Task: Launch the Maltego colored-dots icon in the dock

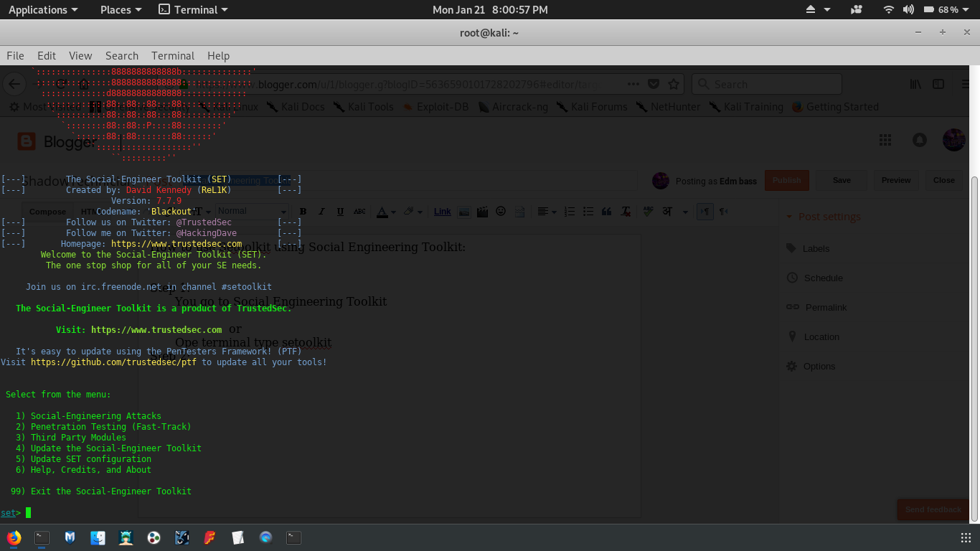Action: (x=154, y=537)
